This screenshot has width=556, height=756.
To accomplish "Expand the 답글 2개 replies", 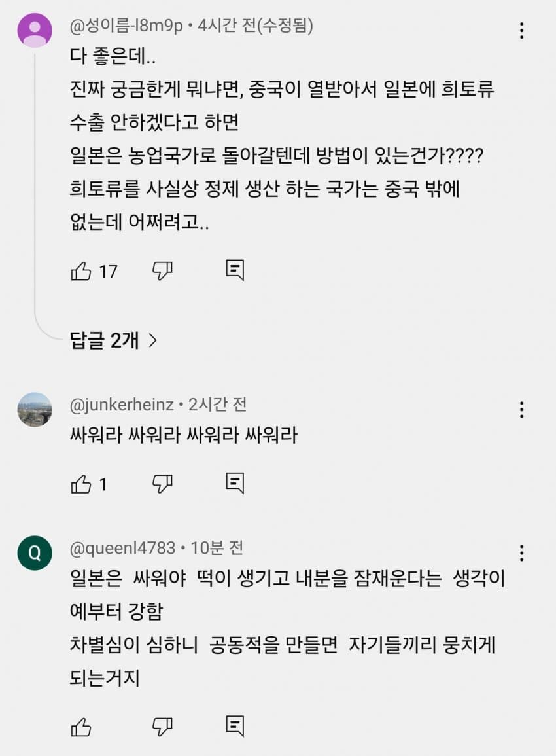I will 105,340.
